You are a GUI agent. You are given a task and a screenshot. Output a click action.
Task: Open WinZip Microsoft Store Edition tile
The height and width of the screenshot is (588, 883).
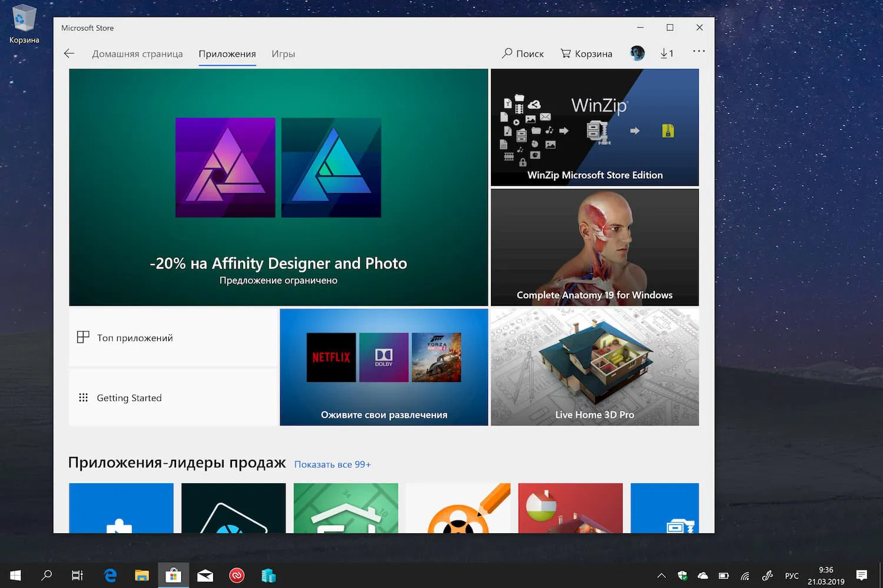point(595,127)
